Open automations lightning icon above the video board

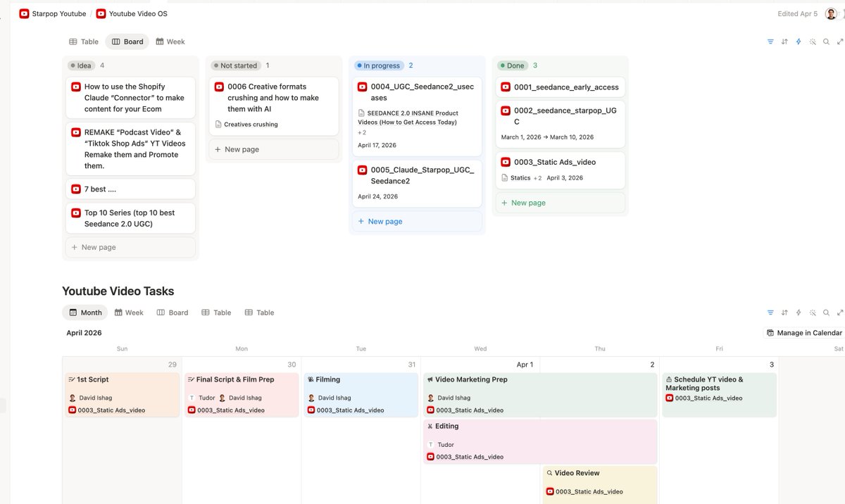(x=799, y=42)
